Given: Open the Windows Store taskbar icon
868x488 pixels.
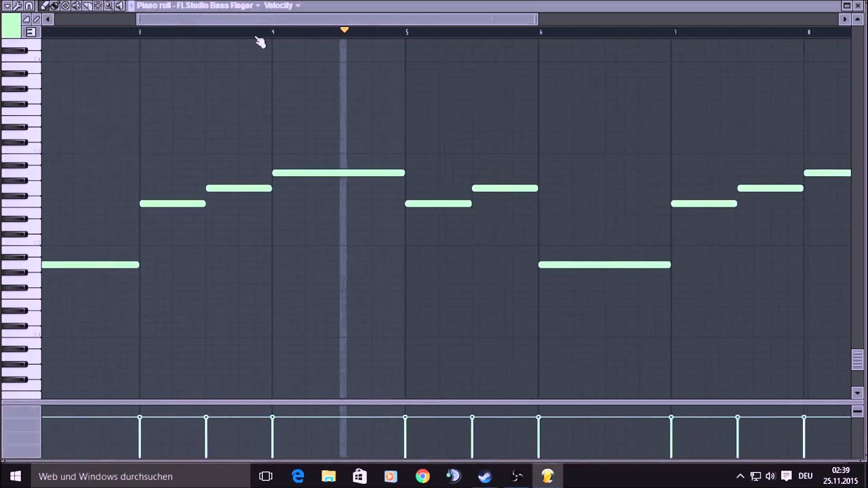Looking at the screenshot, I should [x=359, y=476].
